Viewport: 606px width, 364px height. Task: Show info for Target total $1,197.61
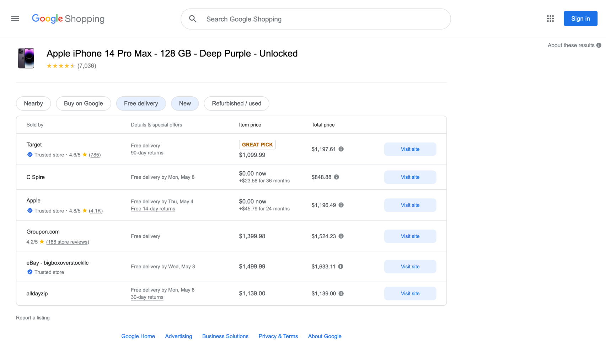tap(341, 149)
